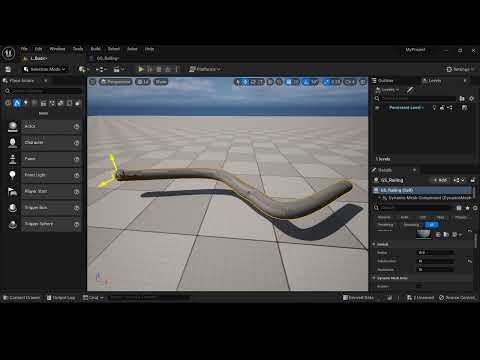This screenshot has width=480, height=360.
Task: Open the Details settings gear icon
Action: pos(475,208)
